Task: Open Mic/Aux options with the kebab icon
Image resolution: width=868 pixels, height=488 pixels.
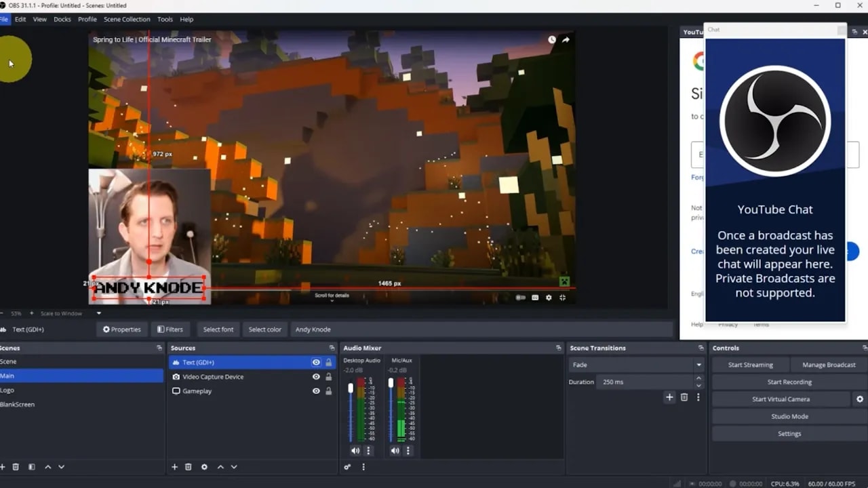Action: (x=408, y=450)
